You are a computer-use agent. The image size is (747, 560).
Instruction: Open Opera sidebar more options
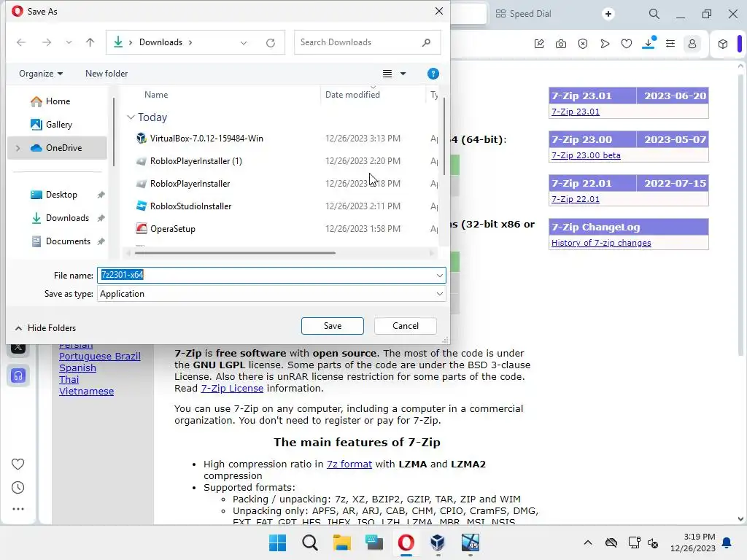point(18,509)
